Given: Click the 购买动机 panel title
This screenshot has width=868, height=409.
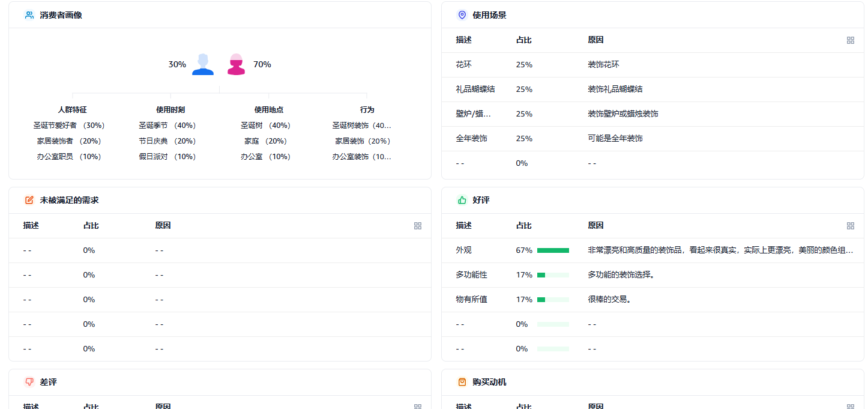Looking at the screenshot, I should [x=489, y=382].
